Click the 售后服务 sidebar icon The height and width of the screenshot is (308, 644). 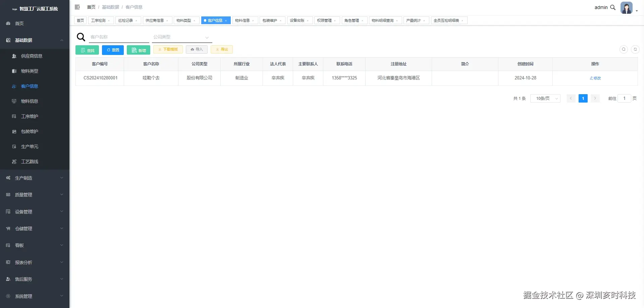[8, 279]
